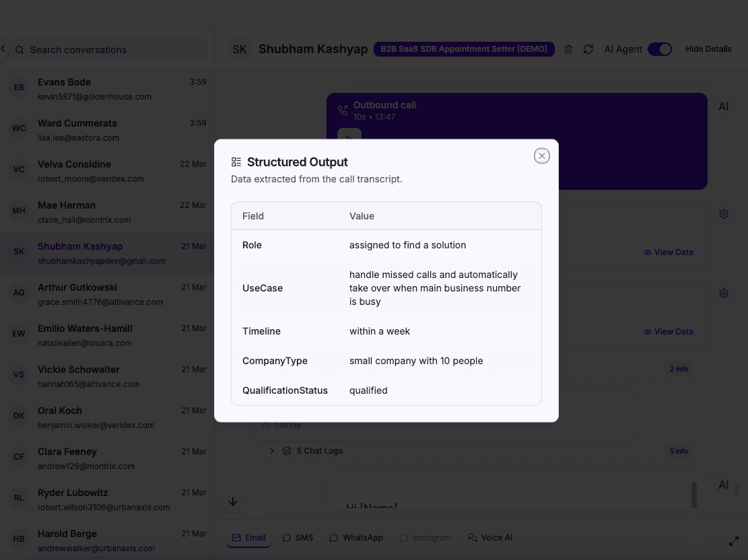Click Hide Details
748x560 pixels.
708,48
